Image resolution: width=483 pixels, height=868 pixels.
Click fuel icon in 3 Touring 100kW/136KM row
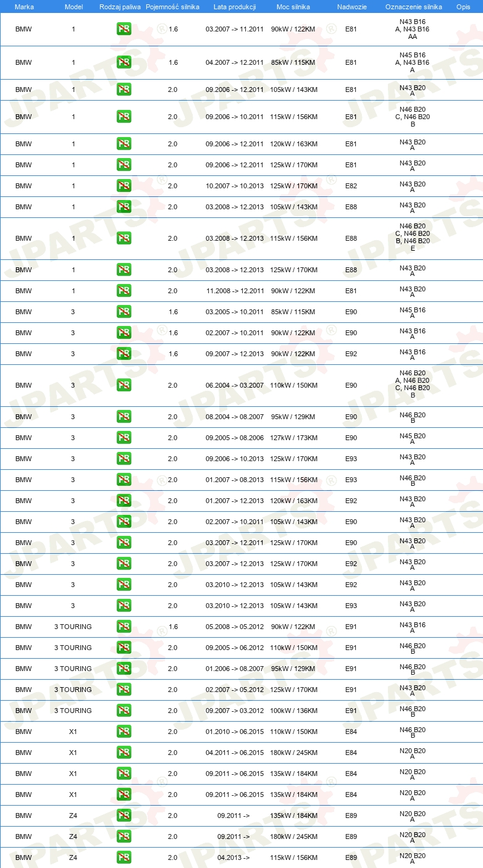coord(124,711)
